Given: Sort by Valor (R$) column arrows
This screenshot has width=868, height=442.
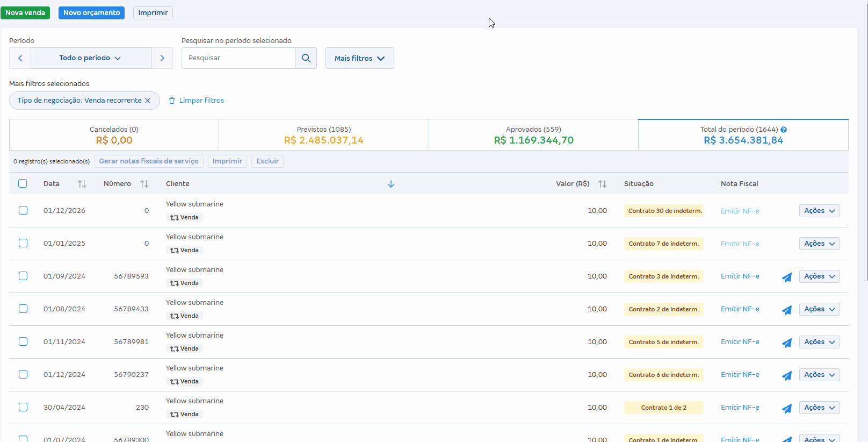Looking at the screenshot, I should [x=602, y=184].
